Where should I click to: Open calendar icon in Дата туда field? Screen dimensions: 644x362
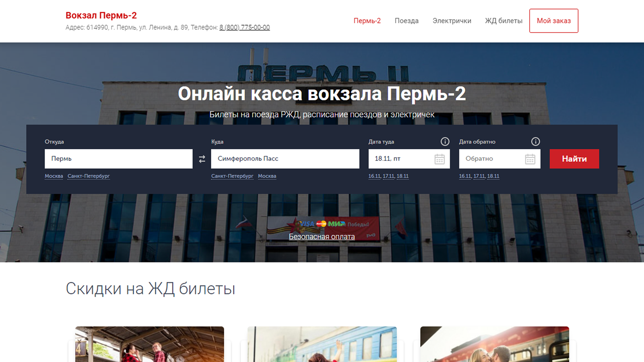tap(440, 159)
